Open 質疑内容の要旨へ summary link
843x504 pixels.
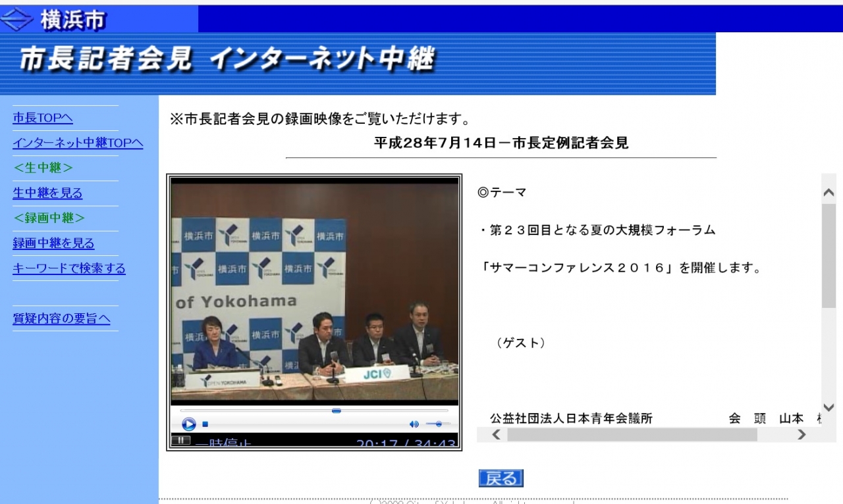pos(61,319)
